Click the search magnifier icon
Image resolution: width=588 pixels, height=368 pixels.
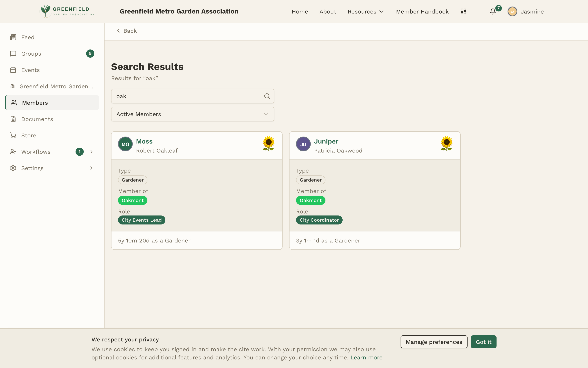(x=267, y=96)
